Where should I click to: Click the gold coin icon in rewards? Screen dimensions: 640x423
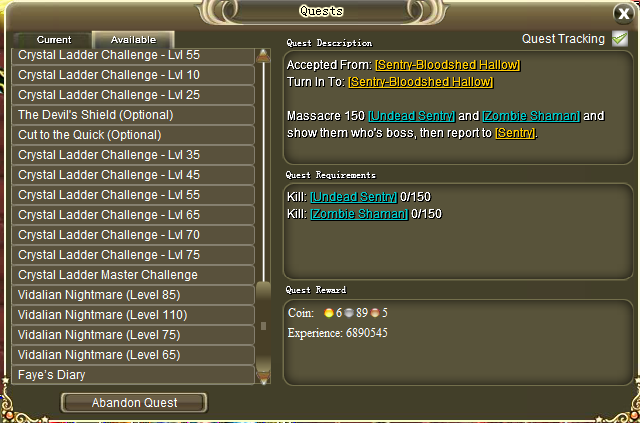[329, 313]
